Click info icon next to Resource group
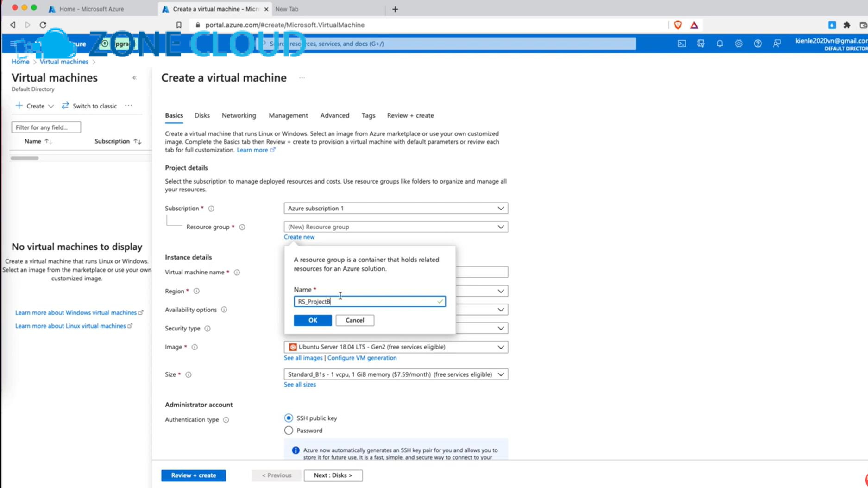Viewport: 868px width, 488px height. click(242, 227)
